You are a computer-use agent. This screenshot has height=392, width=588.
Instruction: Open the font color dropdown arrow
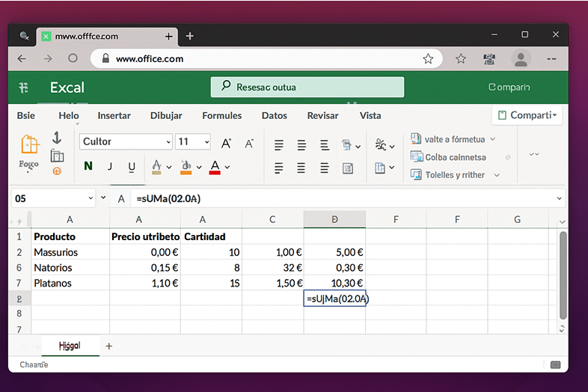(x=227, y=168)
